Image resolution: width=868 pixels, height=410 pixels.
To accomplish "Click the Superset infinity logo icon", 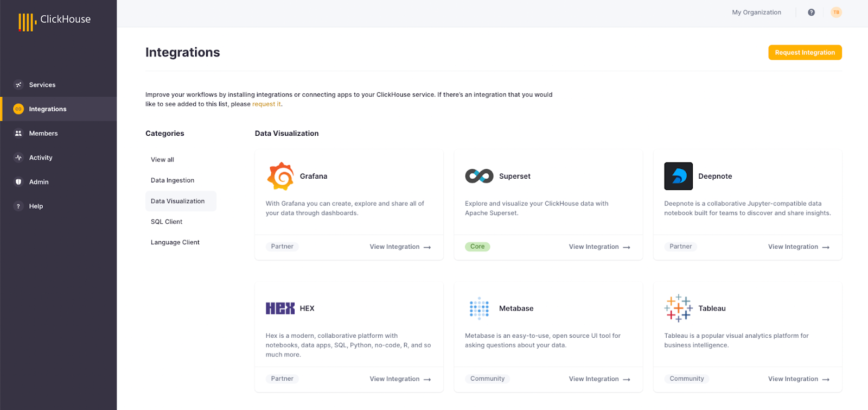I will pyautogui.click(x=479, y=176).
